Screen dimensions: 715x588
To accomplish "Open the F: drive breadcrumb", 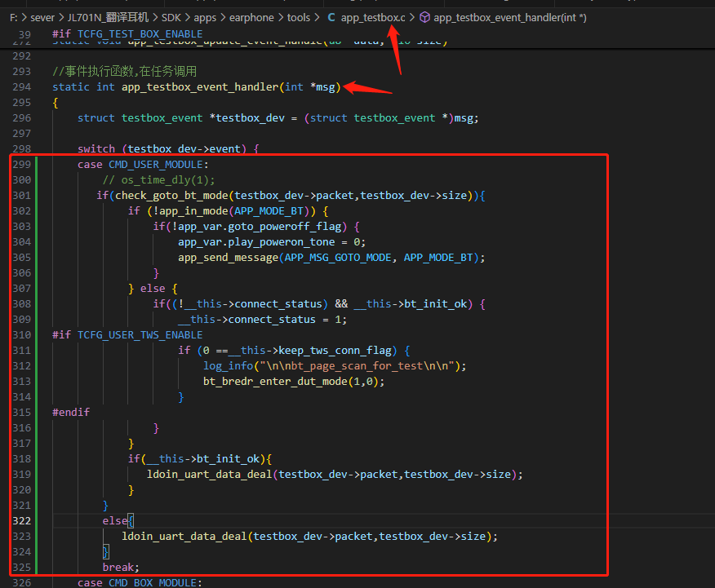I will 14,18.
